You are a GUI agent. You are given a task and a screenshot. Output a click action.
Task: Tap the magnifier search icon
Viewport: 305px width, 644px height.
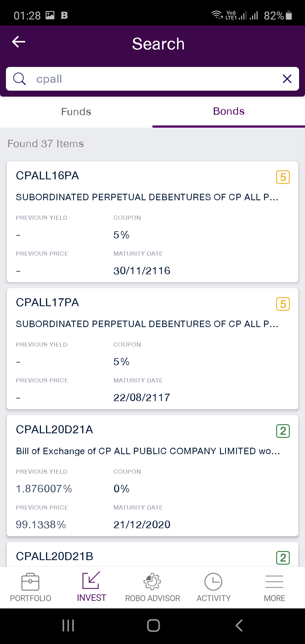click(19, 79)
